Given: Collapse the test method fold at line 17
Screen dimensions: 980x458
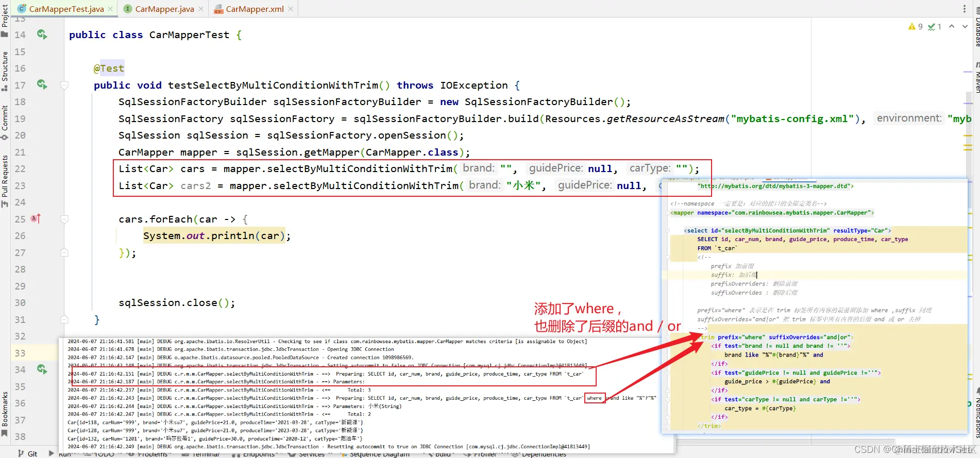Looking at the screenshot, I should (x=64, y=86).
